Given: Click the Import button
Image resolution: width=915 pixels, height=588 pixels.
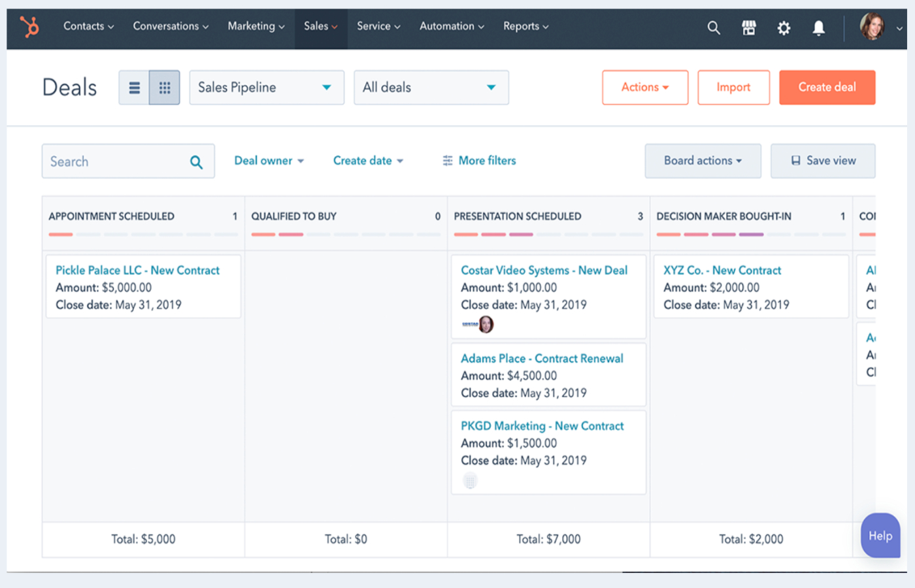Looking at the screenshot, I should click(x=733, y=88).
